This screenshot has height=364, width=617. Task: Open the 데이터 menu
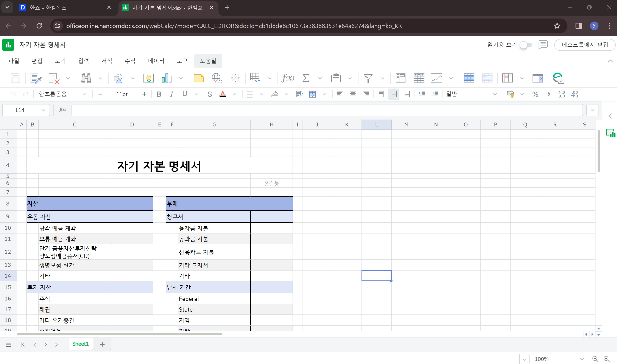(156, 61)
